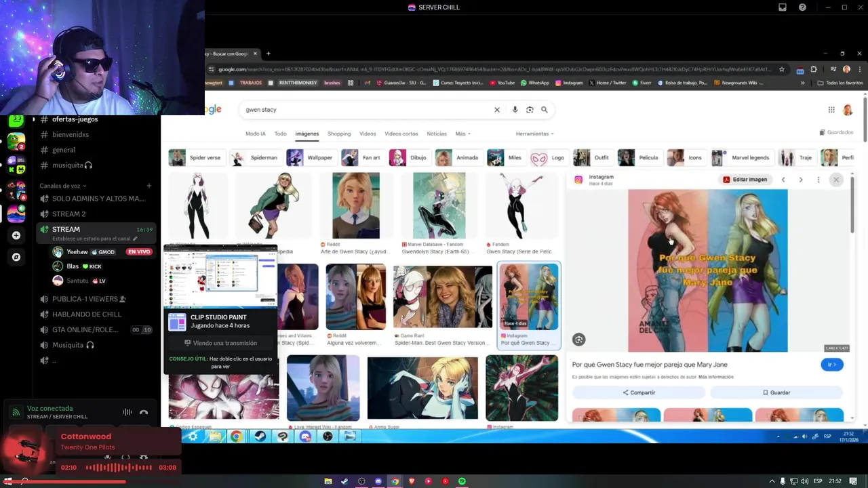The width and height of the screenshot is (868, 488).
Task: Search inside the previewed image with Lens
Action: tap(578, 340)
